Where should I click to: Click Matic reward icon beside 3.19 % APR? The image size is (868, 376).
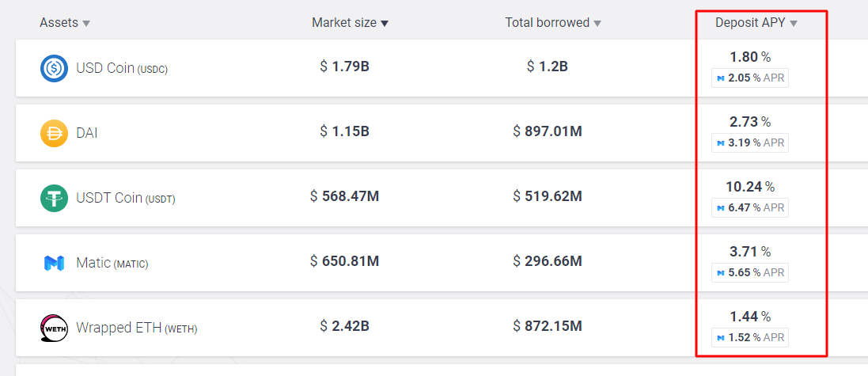click(721, 143)
